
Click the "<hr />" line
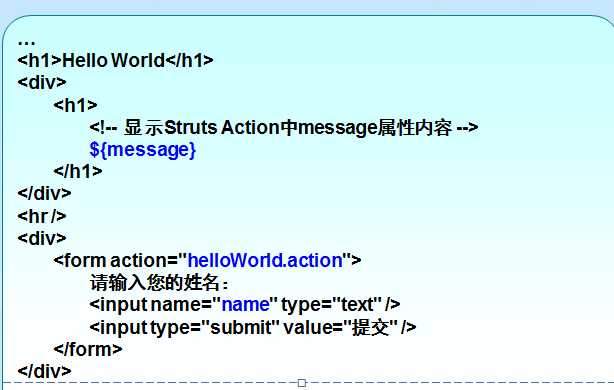click(42, 216)
